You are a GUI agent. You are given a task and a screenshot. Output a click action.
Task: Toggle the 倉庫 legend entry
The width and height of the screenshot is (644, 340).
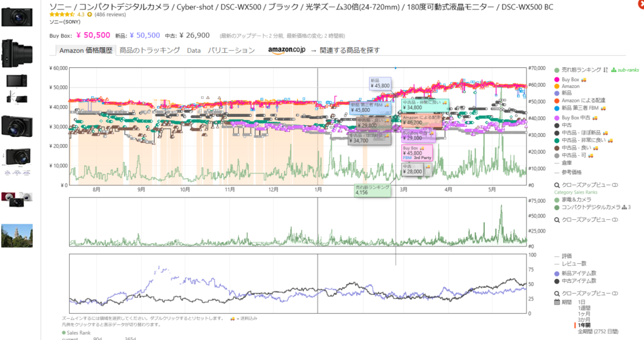pyautogui.click(x=563, y=163)
